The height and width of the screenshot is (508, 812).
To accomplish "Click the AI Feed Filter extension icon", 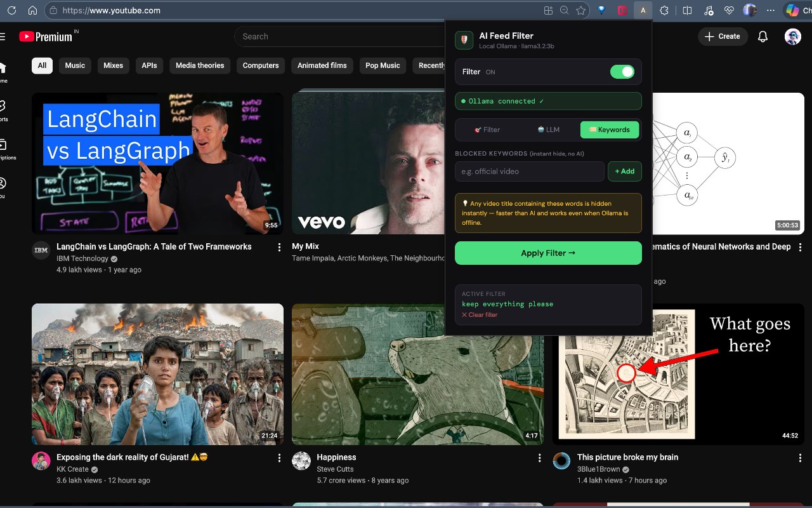I will point(643,10).
